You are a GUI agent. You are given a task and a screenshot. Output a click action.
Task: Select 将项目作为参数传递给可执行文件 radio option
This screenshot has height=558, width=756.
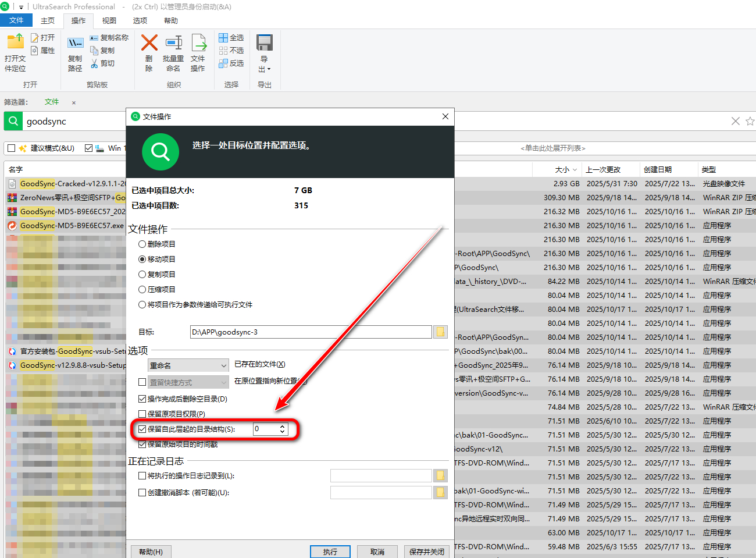point(142,304)
